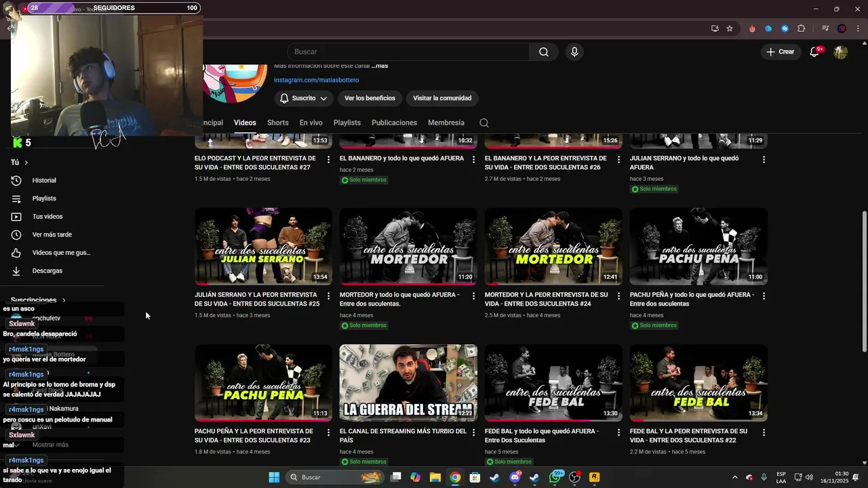This screenshot has height=488, width=868.
Task: Switch to the En vivo tab
Action: pos(311,123)
